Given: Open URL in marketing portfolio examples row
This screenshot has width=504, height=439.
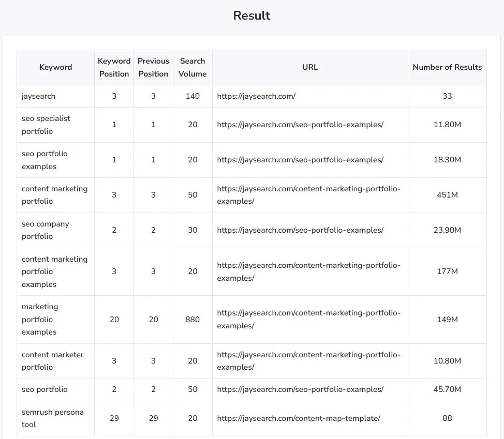Looking at the screenshot, I should pos(308,319).
